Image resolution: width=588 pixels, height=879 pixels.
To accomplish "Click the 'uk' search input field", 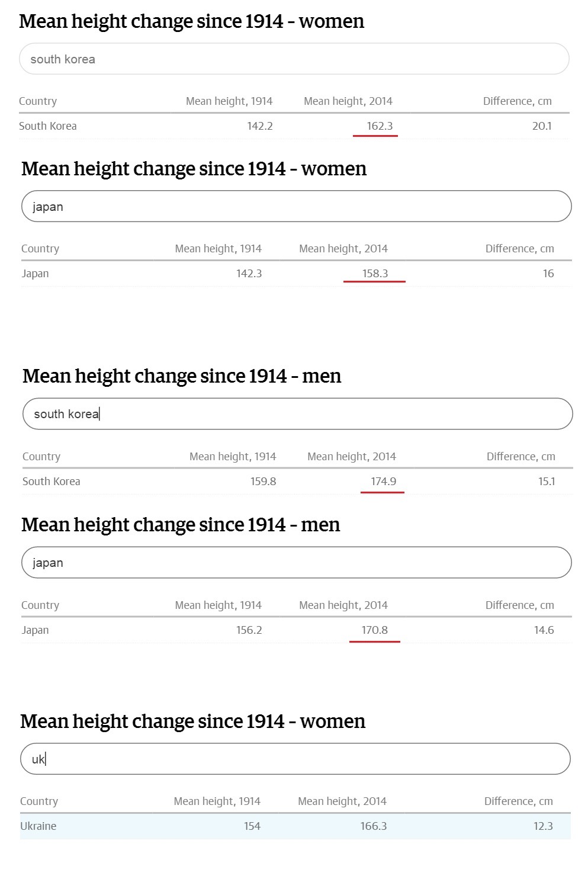I will (295, 759).
